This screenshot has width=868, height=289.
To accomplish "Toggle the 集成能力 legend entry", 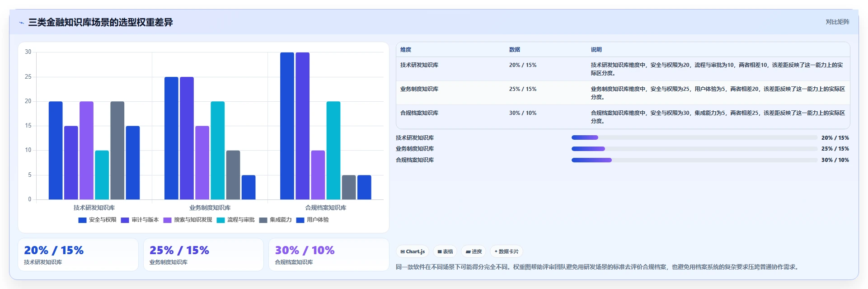I will tap(275, 220).
